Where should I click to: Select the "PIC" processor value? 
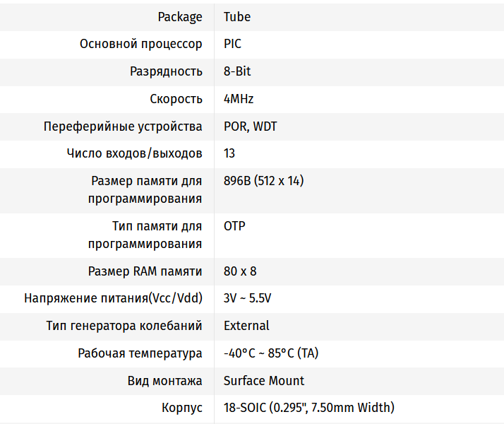(x=232, y=44)
